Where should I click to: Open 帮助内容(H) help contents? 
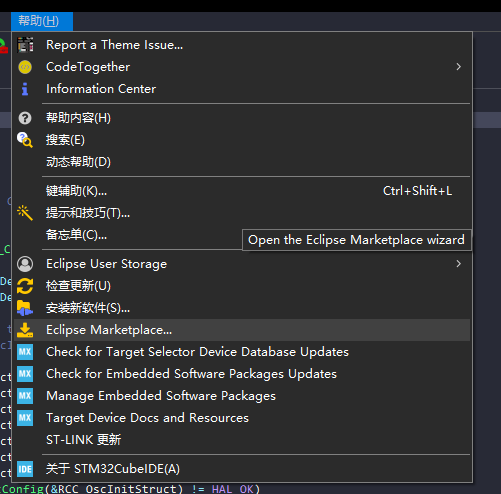click(x=242, y=118)
